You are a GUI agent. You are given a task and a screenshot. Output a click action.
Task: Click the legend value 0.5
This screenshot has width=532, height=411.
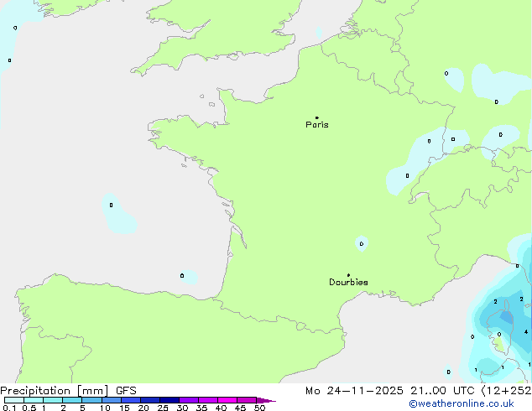click(29, 408)
